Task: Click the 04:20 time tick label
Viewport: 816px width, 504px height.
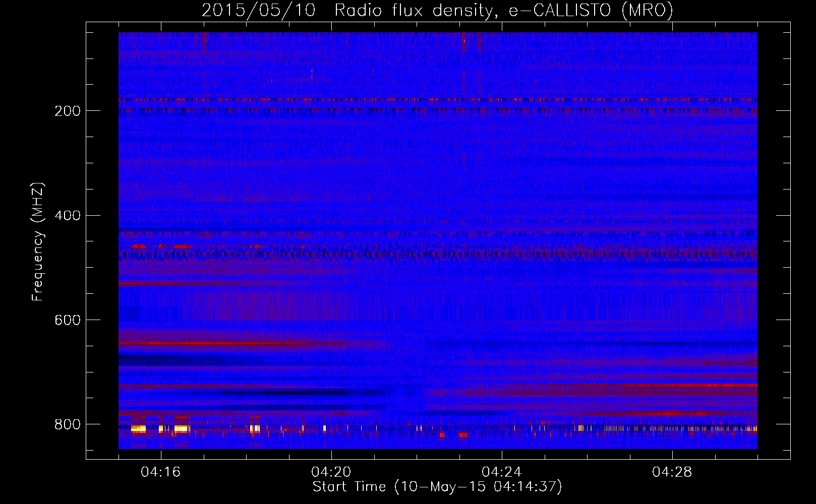Action: 331,472
